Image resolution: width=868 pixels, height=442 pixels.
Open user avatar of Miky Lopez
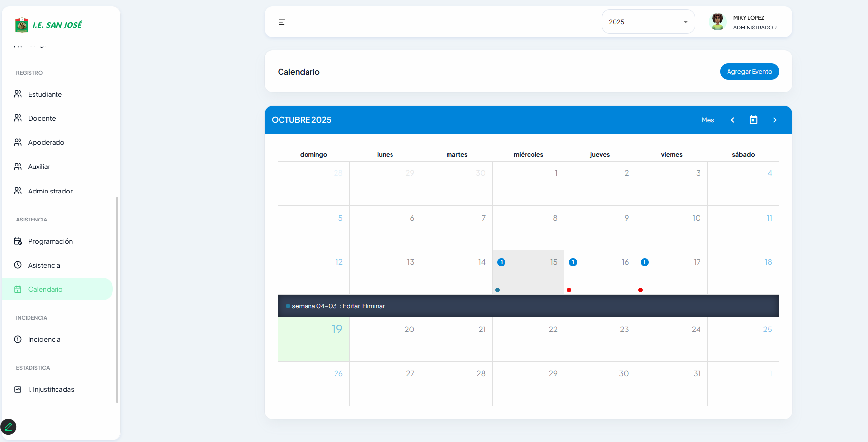(x=718, y=22)
